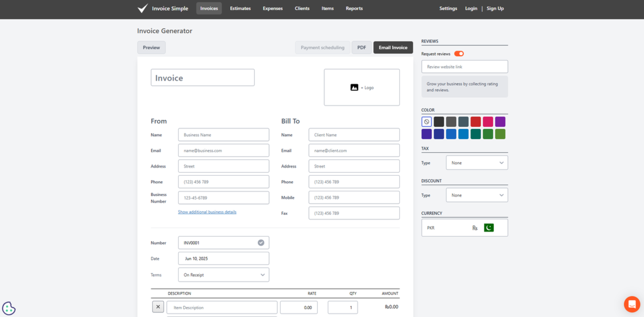The image size is (644, 317).
Task: Open the Reports section
Action: click(x=354, y=8)
